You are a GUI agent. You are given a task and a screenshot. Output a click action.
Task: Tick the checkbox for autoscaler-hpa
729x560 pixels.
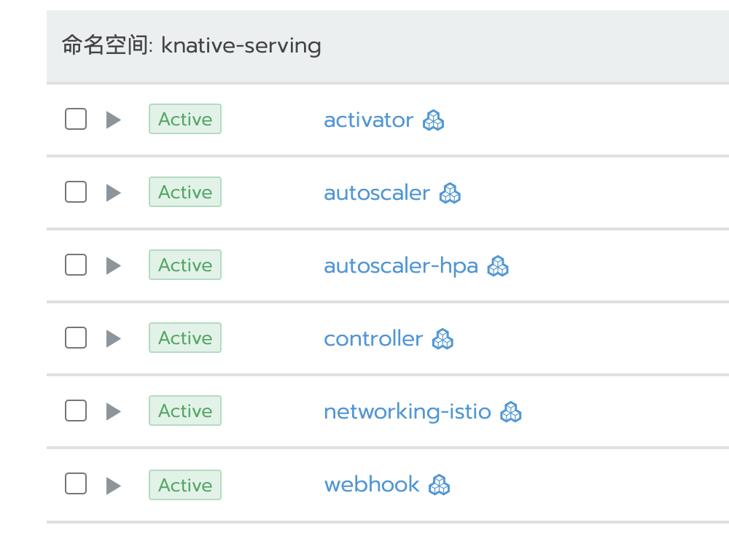click(x=76, y=265)
